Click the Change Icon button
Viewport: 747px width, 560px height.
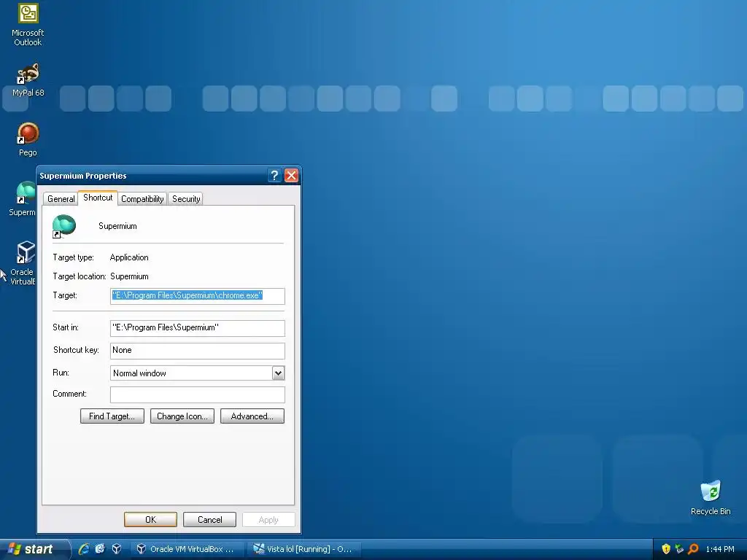[182, 416]
